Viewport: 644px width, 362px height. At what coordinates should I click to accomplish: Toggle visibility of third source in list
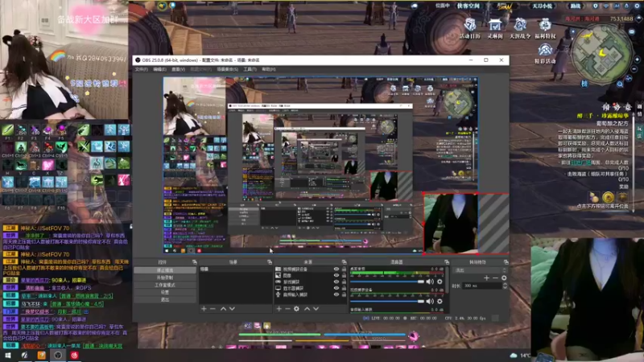[336, 282]
